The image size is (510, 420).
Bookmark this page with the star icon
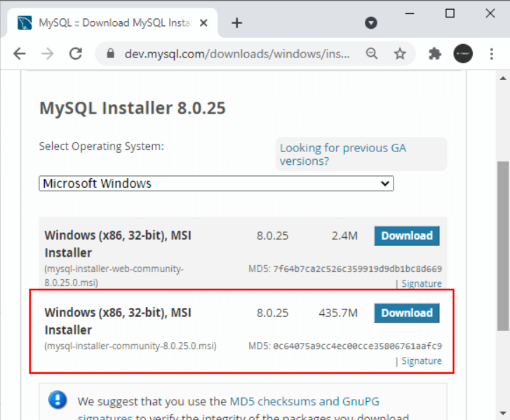(400, 53)
